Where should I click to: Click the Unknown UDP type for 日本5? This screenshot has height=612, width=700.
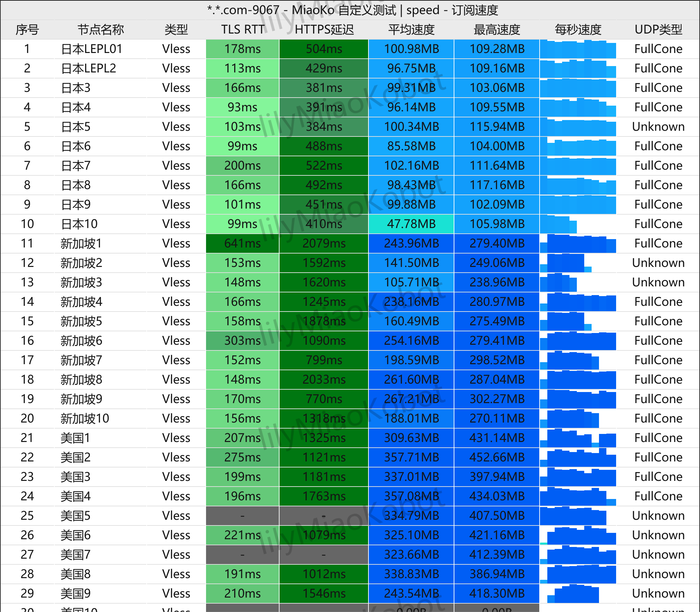[658, 127]
